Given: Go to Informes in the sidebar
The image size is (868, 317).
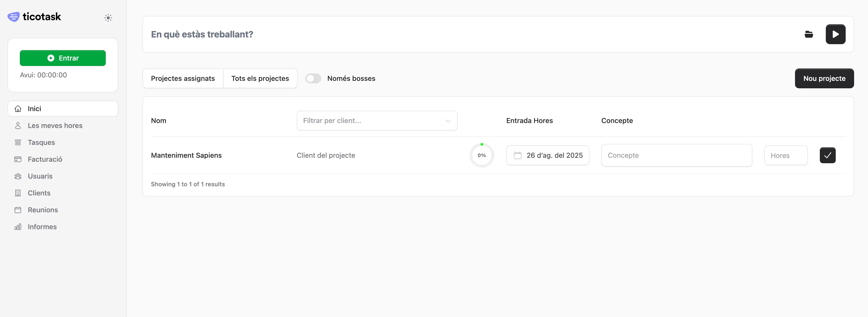Looking at the screenshot, I should coord(42,227).
